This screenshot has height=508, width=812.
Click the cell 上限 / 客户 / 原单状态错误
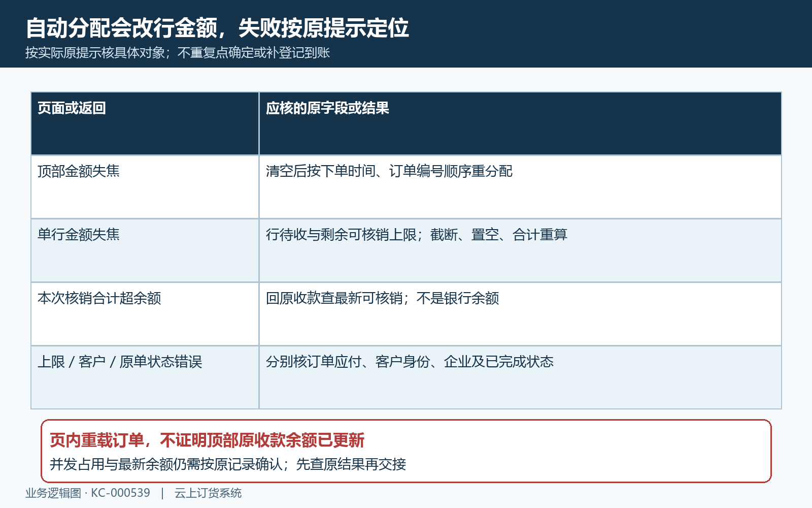pos(145,377)
